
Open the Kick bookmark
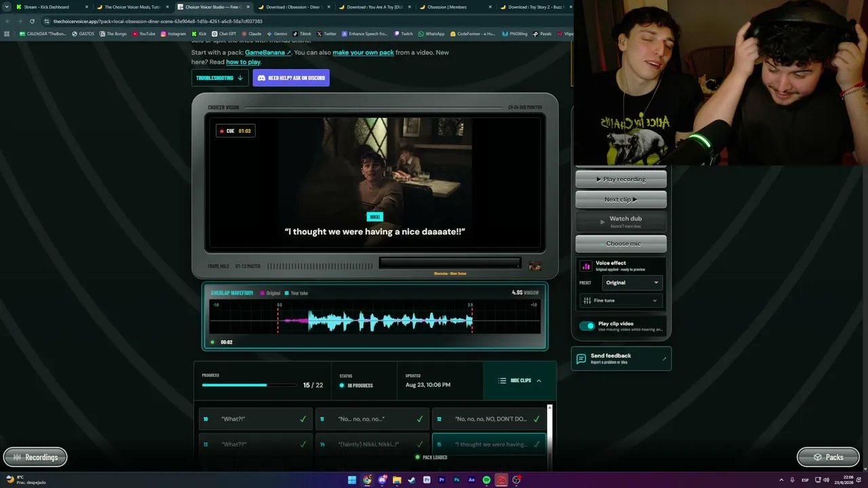point(199,34)
